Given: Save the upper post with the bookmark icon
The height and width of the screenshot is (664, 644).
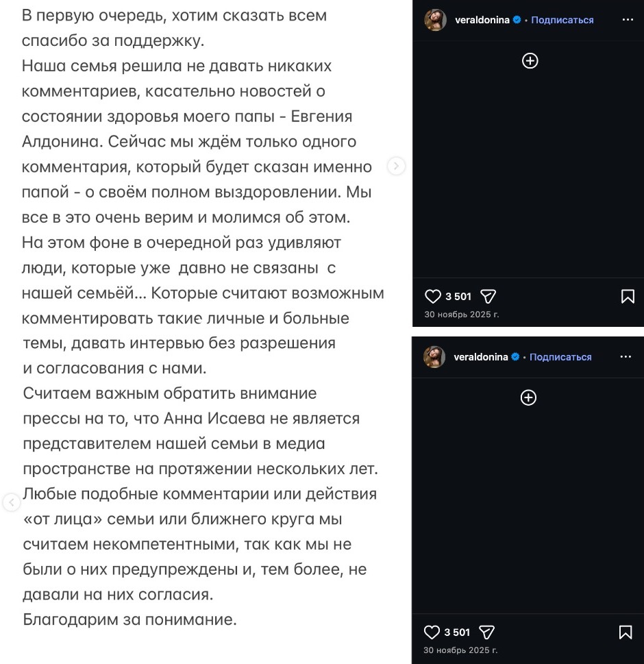Looking at the screenshot, I should click(x=627, y=297).
